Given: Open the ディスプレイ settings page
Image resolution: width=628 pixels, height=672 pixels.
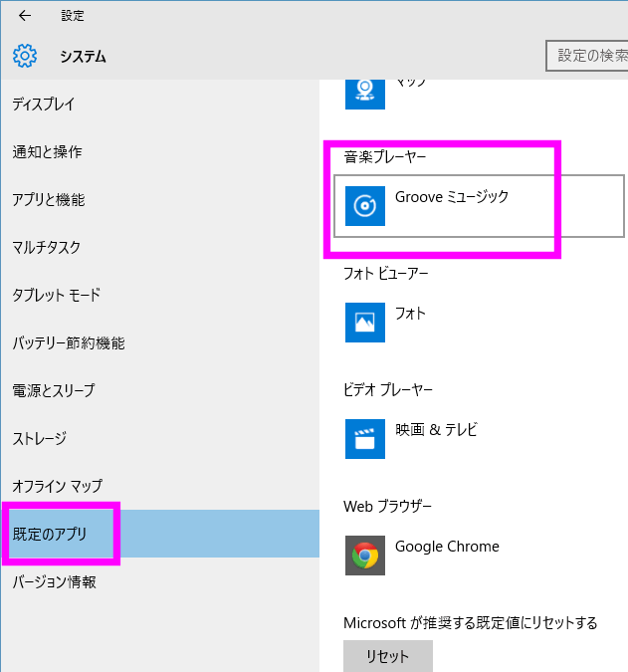Looking at the screenshot, I should 44,105.
